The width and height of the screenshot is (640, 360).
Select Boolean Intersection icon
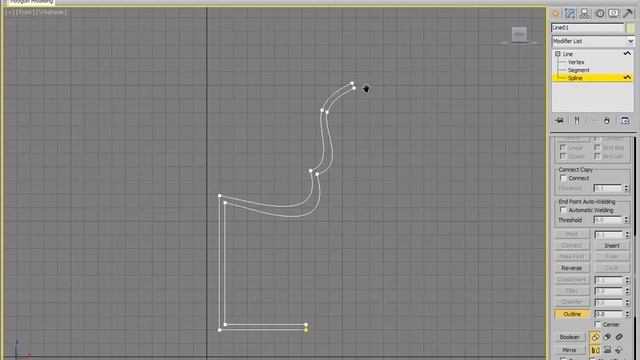(619, 337)
